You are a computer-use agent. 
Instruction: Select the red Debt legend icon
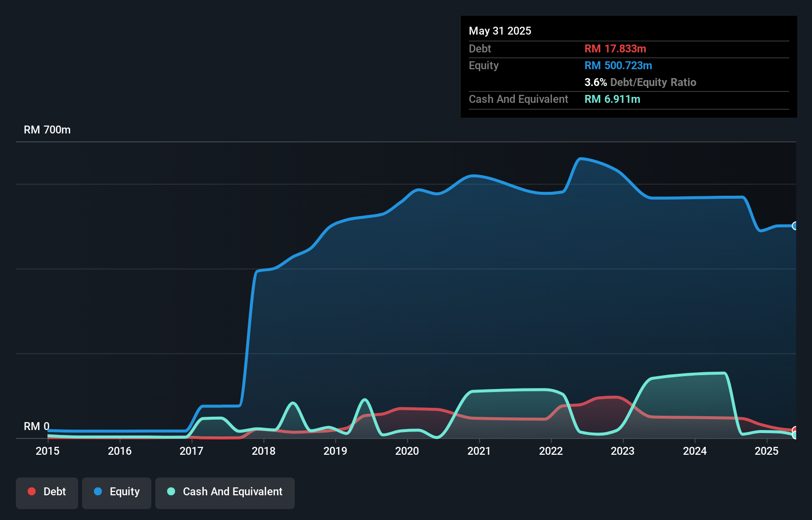(32, 491)
